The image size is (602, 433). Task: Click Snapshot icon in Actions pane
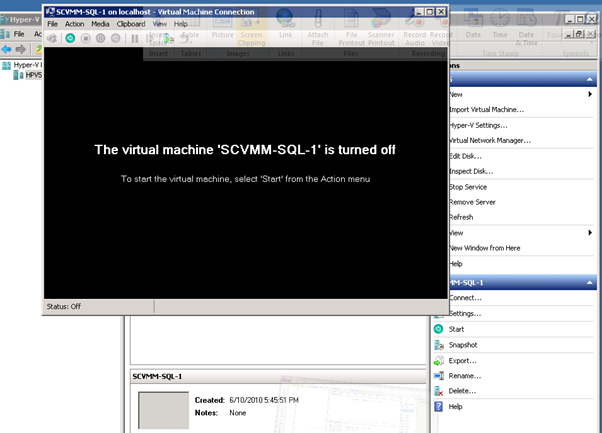click(438, 345)
